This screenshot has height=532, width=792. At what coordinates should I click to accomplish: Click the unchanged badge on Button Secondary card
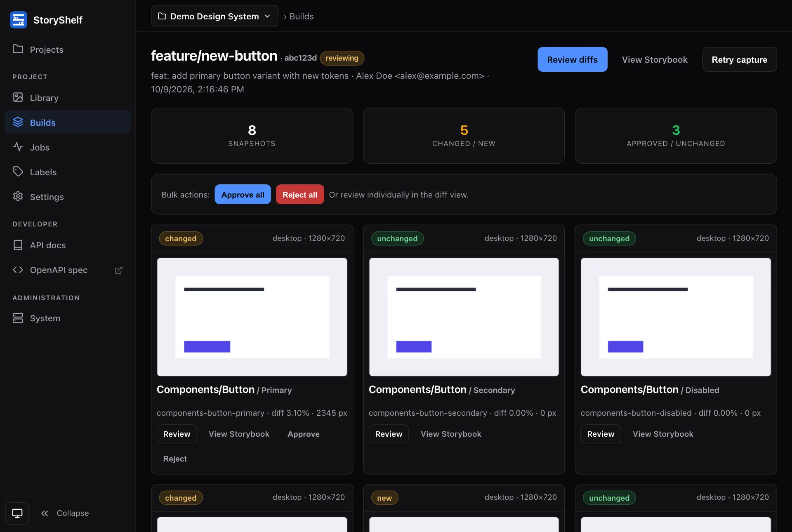(x=397, y=238)
